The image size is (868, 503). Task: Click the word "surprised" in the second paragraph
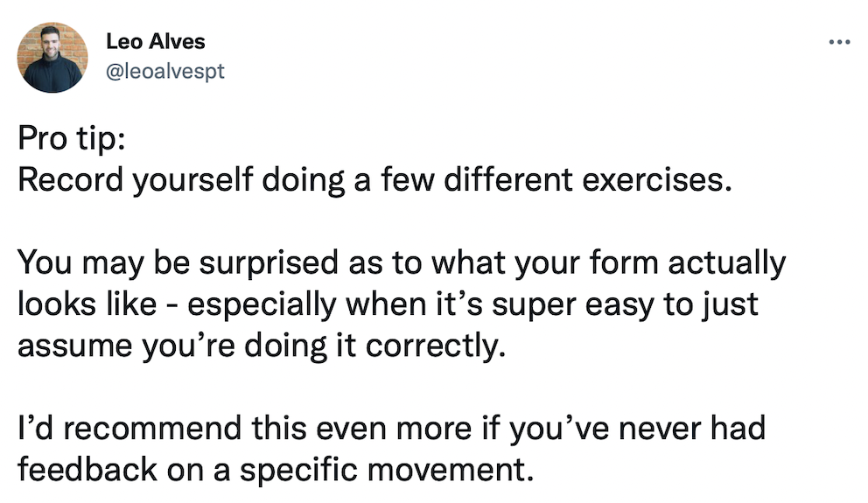coord(269,262)
